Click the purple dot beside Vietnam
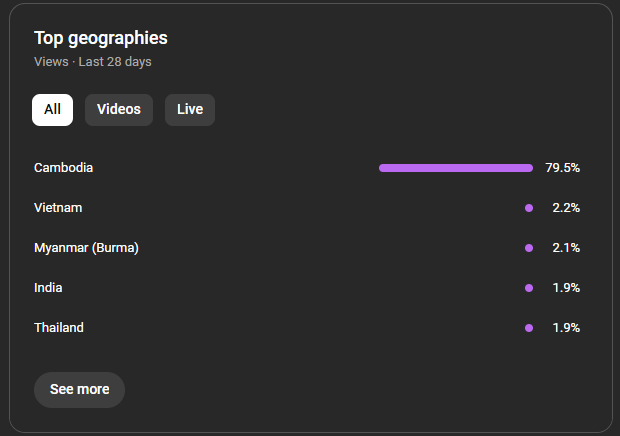 point(529,208)
